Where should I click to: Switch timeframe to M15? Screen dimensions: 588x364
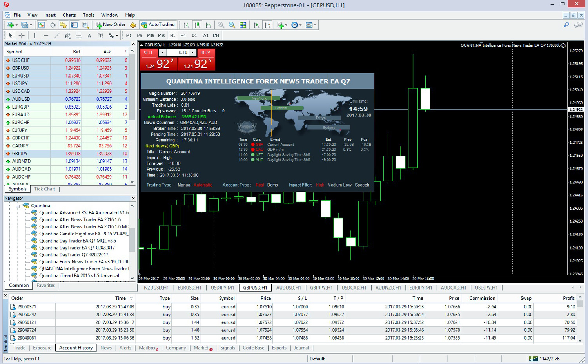click(151, 35)
